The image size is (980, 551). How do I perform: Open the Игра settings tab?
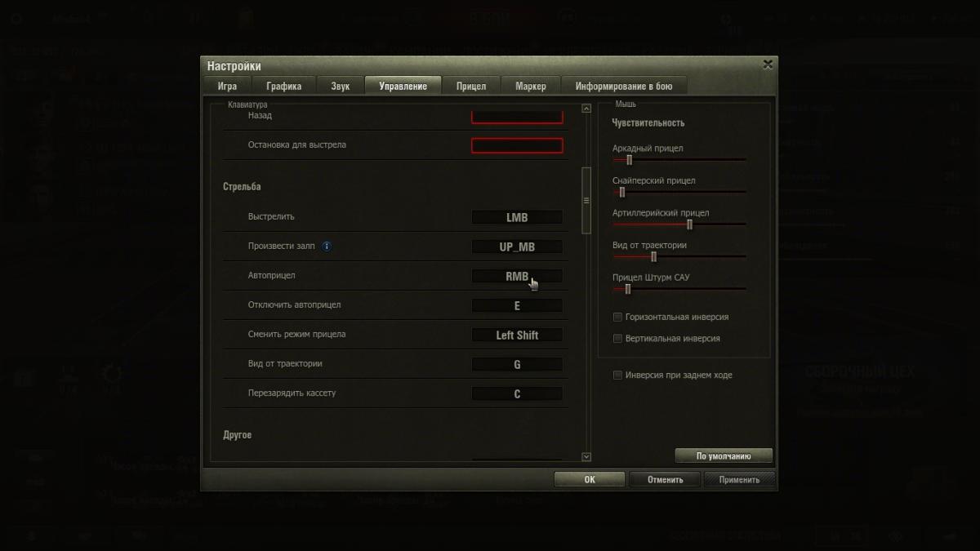pyautogui.click(x=227, y=86)
